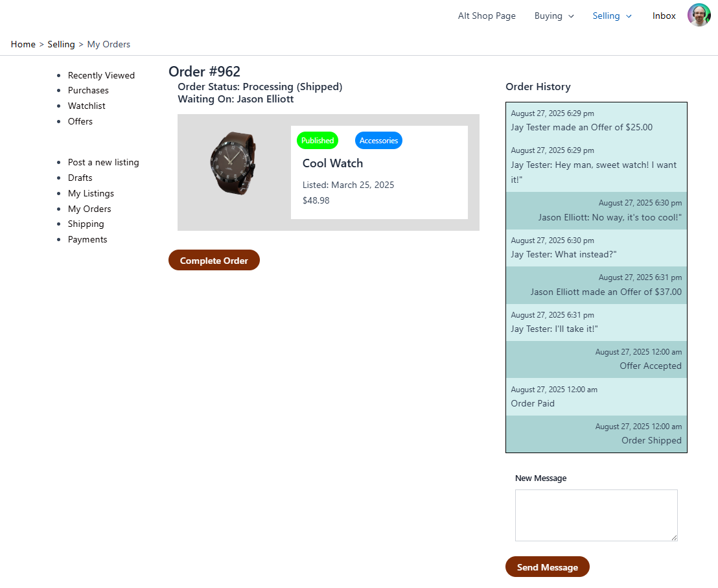
Task: Open Drafts in the sidebar
Action: pos(80,178)
